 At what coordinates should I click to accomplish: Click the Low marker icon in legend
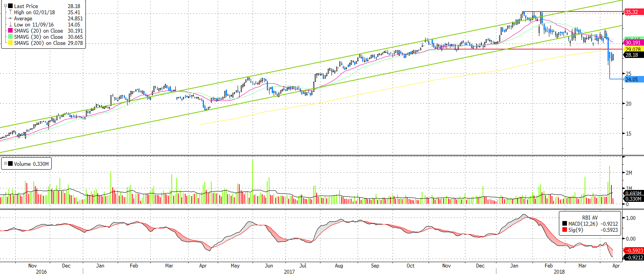pyautogui.click(x=10, y=25)
